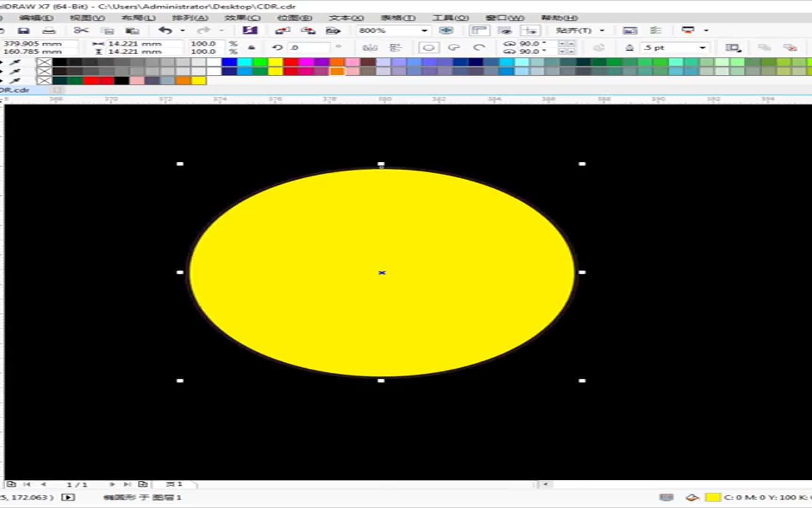Open the Effects menu
This screenshot has width=812, height=508.
(242, 18)
